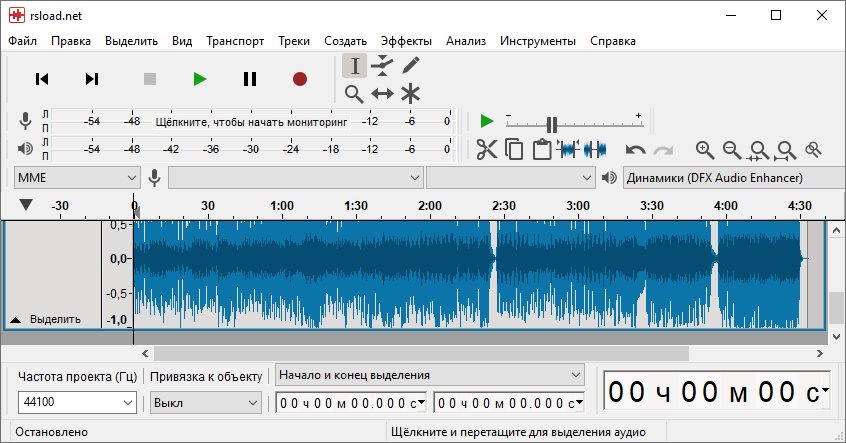
Task: Click the red Record button
Action: [x=299, y=79]
